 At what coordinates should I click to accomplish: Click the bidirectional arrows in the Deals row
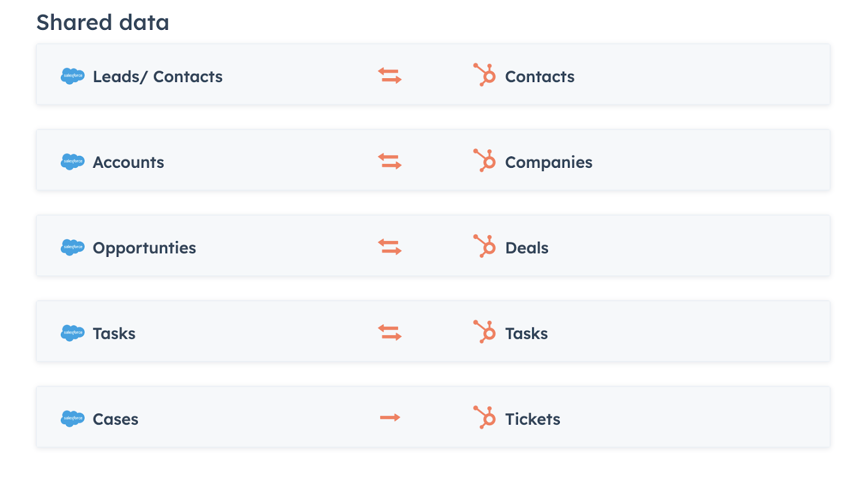click(x=390, y=247)
